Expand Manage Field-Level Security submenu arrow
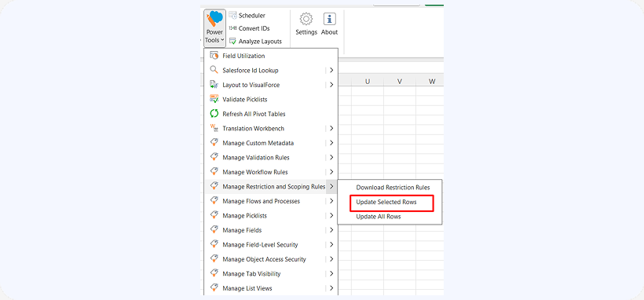Image resolution: width=644 pixels, height=300 pixels. [x=331, y=244]
